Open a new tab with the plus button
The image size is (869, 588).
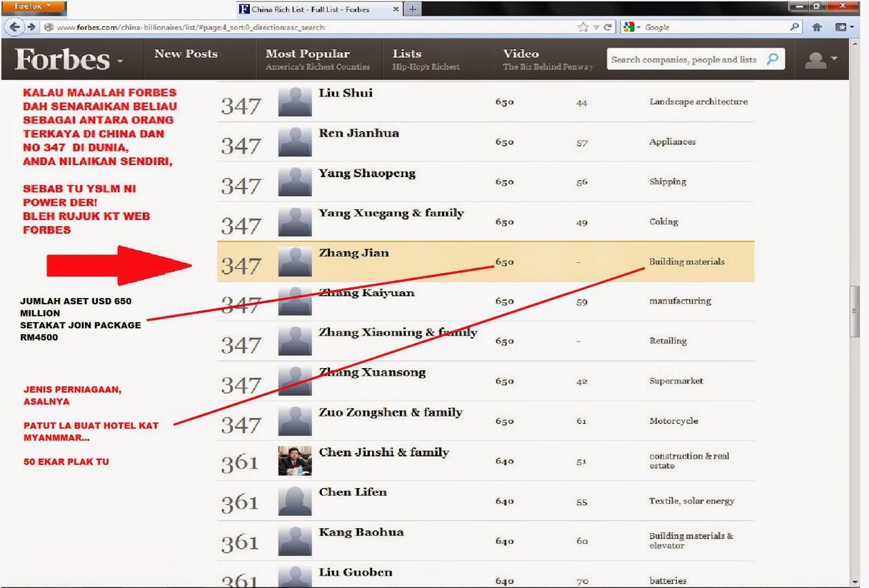[412, 9]
